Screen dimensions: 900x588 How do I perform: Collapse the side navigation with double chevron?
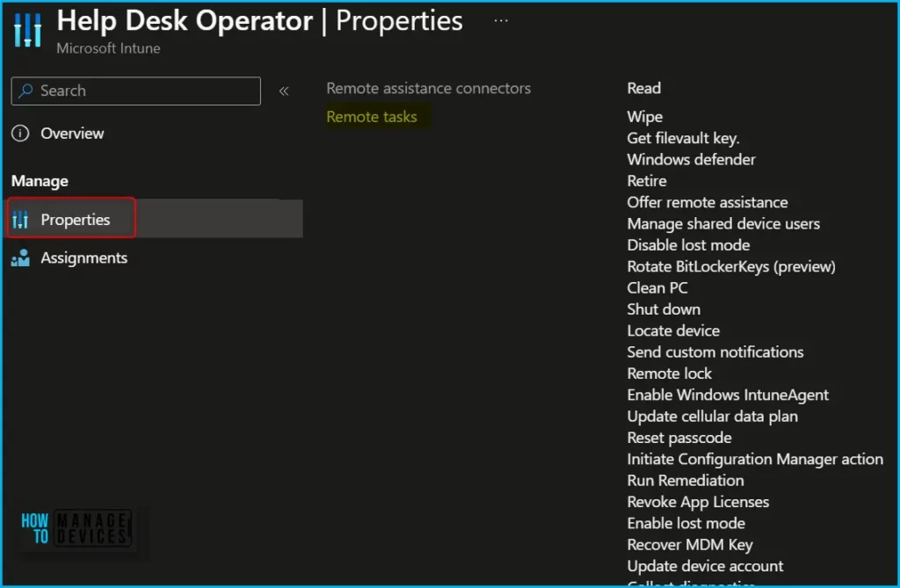[x=284, y=91]
